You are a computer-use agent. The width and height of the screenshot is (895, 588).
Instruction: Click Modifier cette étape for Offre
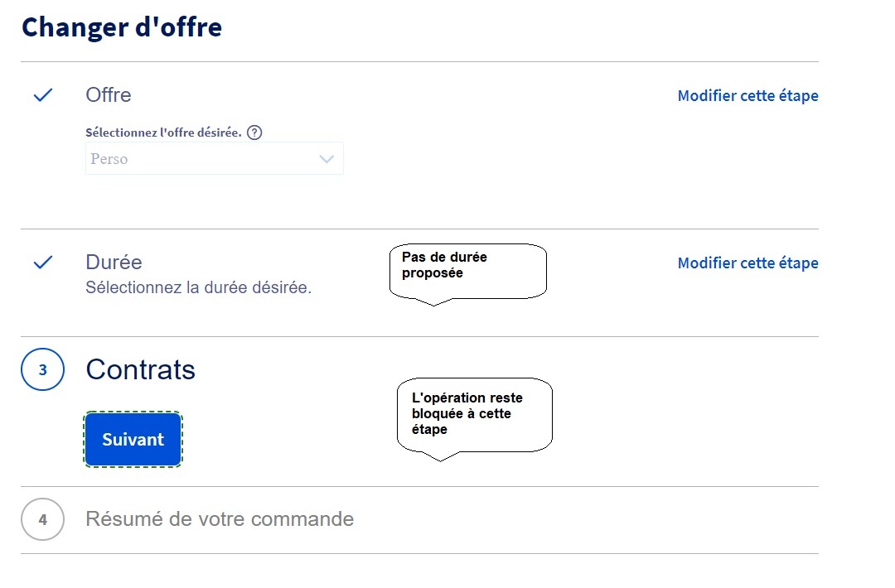pyautogui.click(x=747, y=96)
